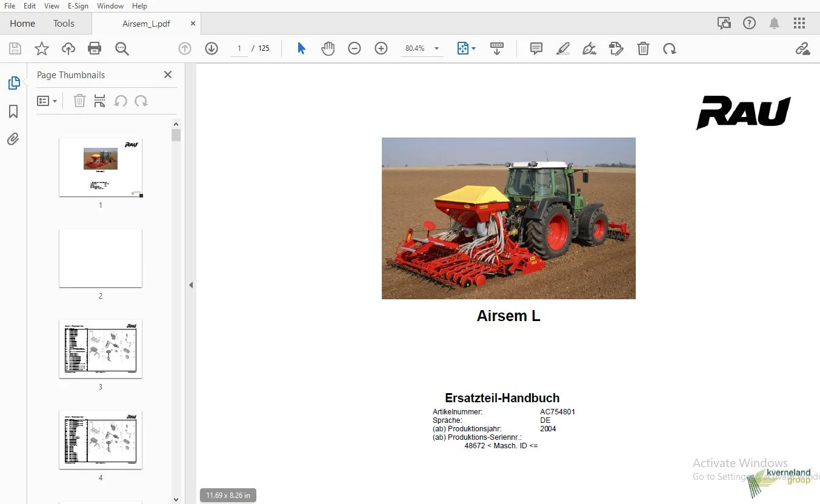Choose the Selection arrow tool
This screenshot has width=820, height=504.
(x=301, y=48)
